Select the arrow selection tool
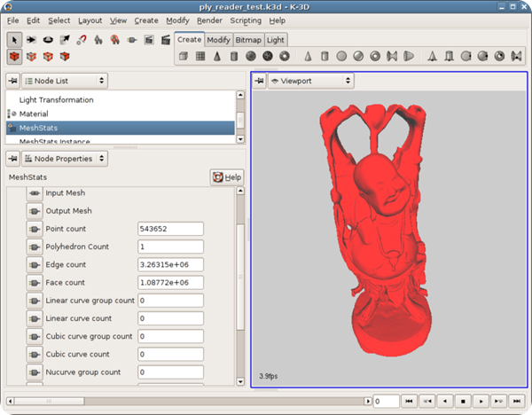The width and height of the screenshot is (532, 415). [x=14, y=40]
